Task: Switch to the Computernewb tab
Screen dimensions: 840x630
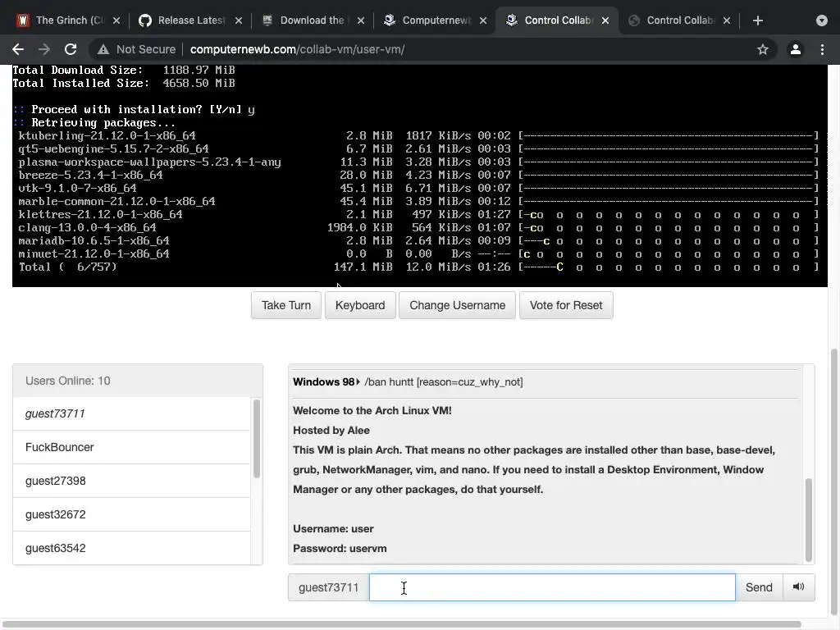Action: 435,21
